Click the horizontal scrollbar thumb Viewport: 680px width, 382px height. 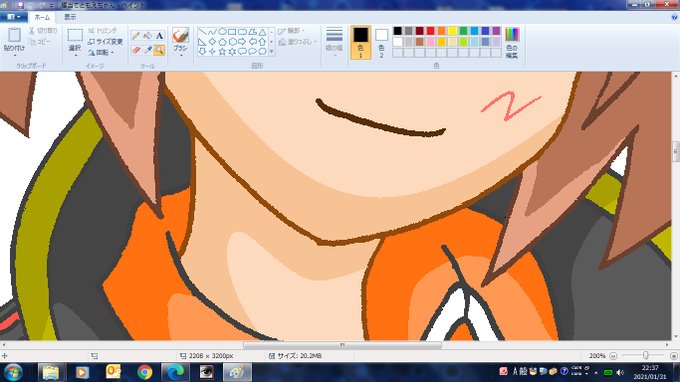(x=342, y=345)
